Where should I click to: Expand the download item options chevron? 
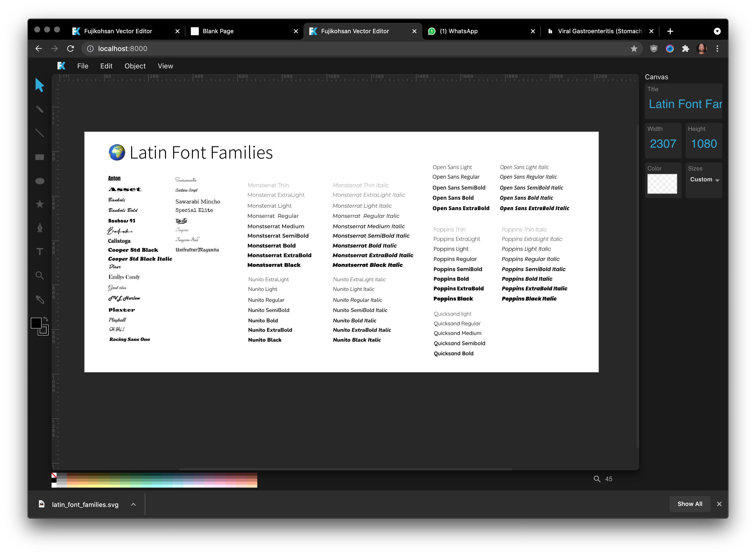[x=133, y=504]
